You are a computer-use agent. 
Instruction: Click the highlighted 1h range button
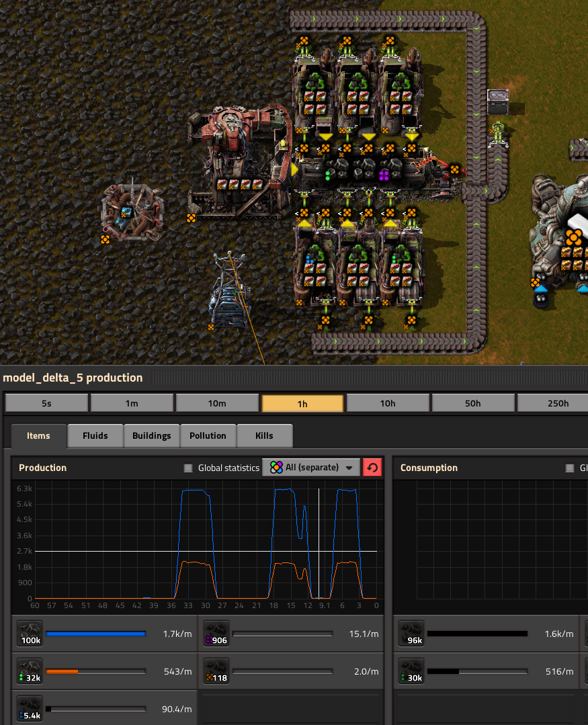302,403
